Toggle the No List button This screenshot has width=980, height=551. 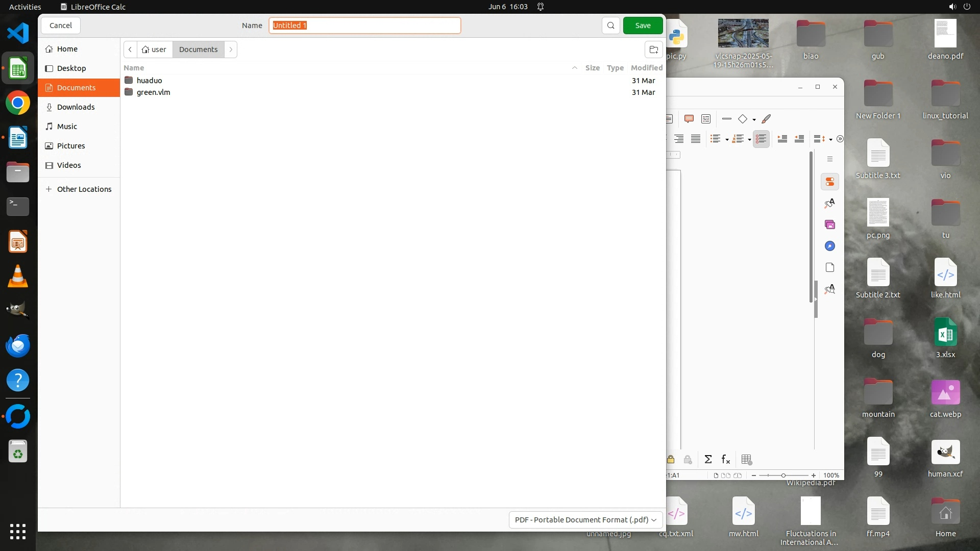tap(761, 139)
